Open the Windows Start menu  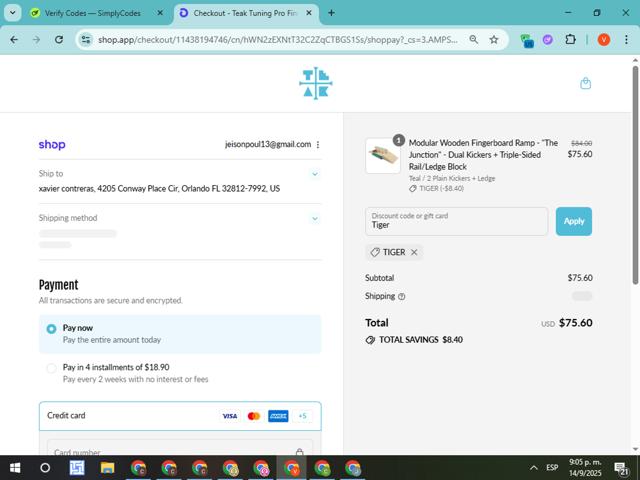15,468
